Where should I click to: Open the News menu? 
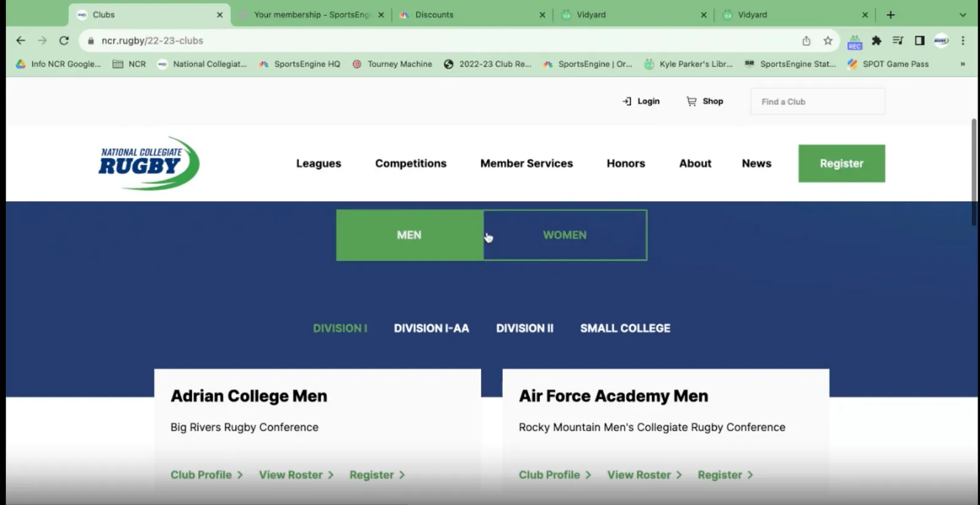756,164
